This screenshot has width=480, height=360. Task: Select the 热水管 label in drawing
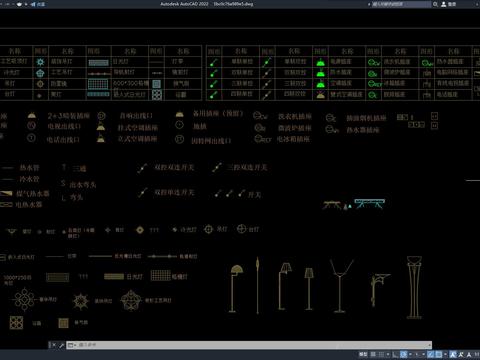pos(29,168)
